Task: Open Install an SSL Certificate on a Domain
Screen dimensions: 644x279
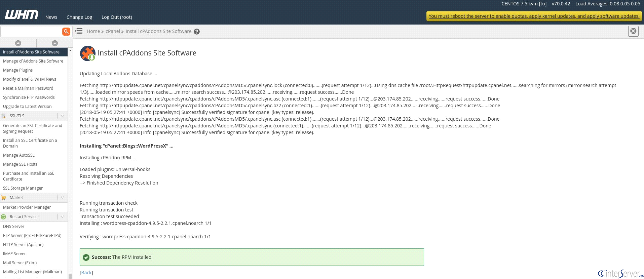Action: pos(30,143)
